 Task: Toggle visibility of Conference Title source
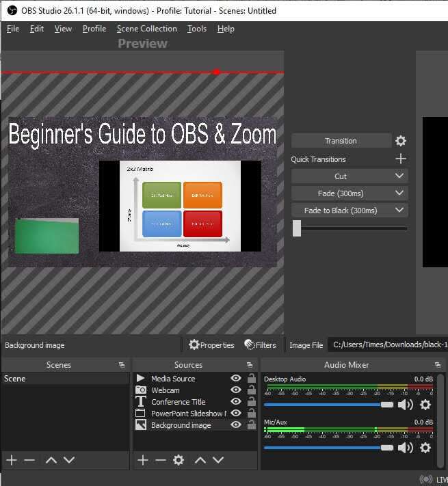pos(236,402)
